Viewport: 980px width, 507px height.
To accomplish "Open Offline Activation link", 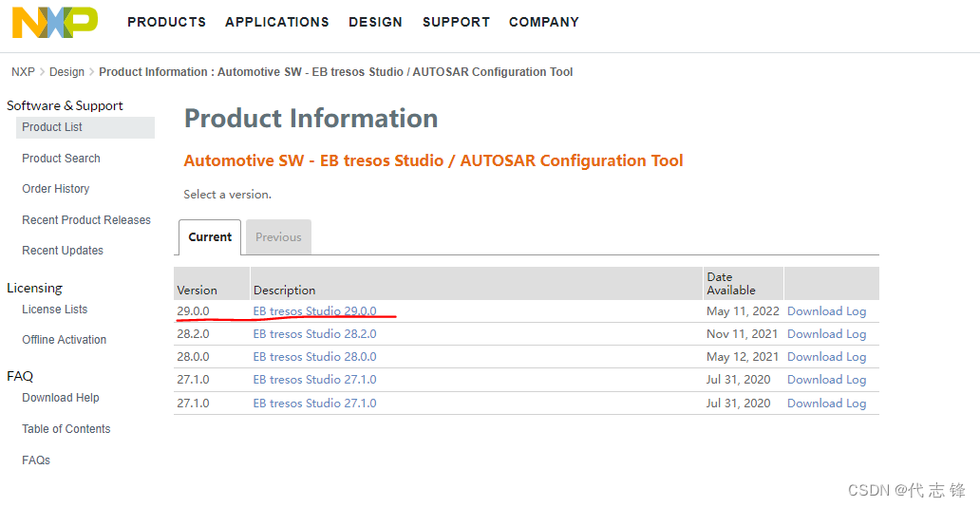I will click(x=65, y=340).
